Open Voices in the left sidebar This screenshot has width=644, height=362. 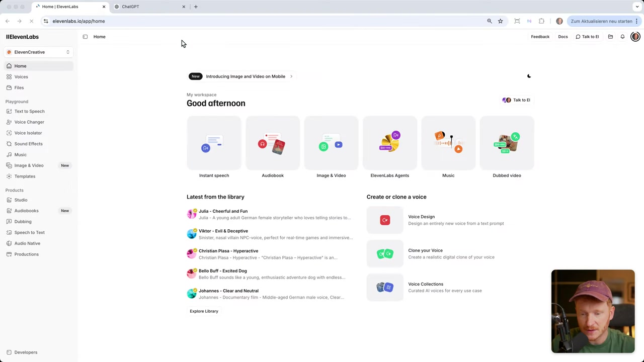38,77
